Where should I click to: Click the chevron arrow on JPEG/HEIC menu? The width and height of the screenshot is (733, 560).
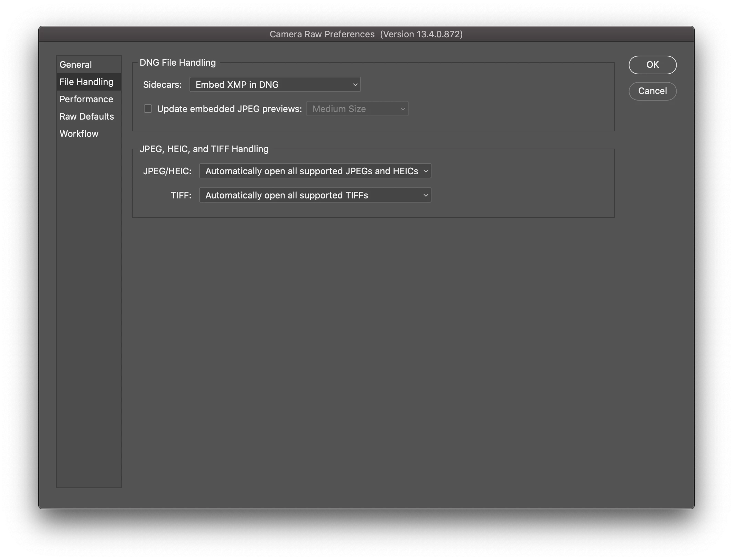pos(426,171)
